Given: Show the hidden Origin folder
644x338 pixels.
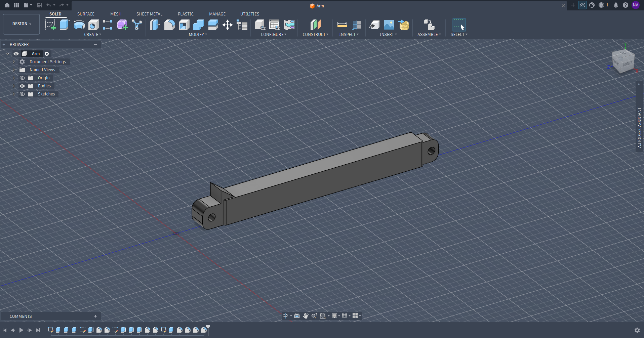Looking at the screenshot, I should coord(22,78).
